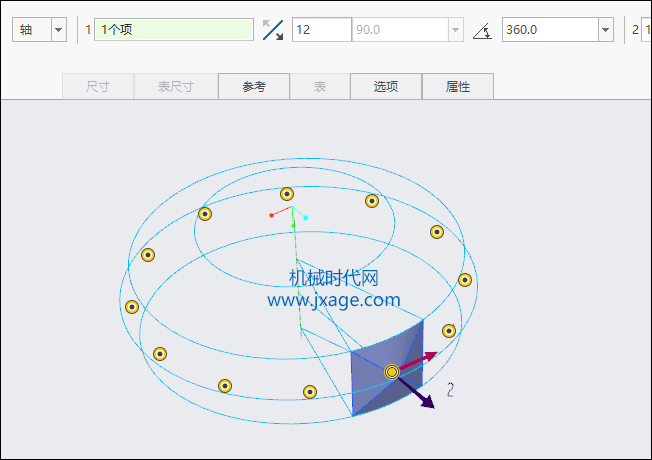Viewport: 652px width, 460px height.
Task: Open the 尺寸 tab
Action: point(98,87)
